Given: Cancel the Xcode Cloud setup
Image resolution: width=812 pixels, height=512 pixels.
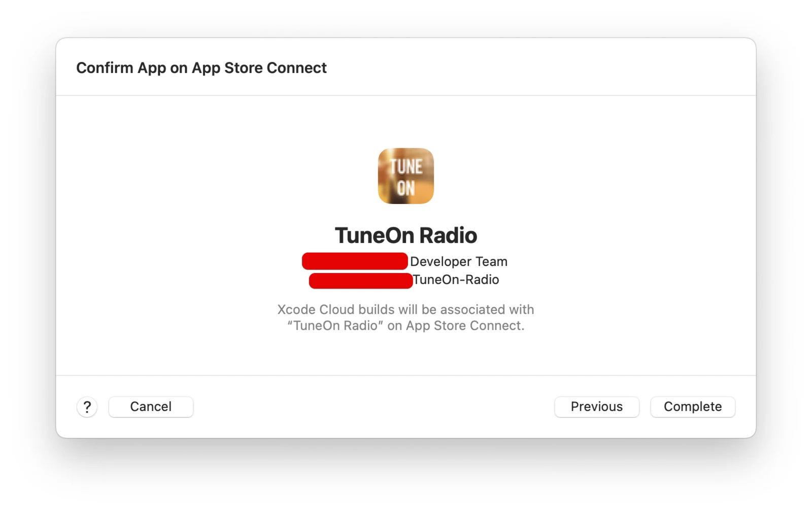Looking at the screenshot, I should click(x=151, y=407).
